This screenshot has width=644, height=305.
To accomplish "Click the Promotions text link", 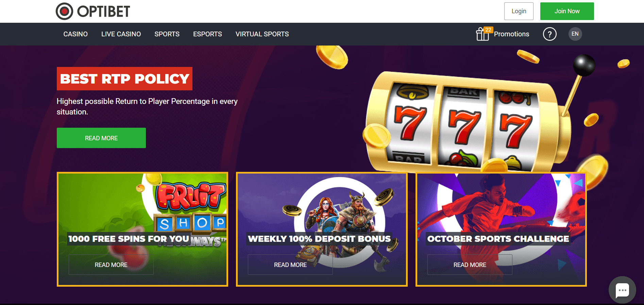I will coord(511,34).
